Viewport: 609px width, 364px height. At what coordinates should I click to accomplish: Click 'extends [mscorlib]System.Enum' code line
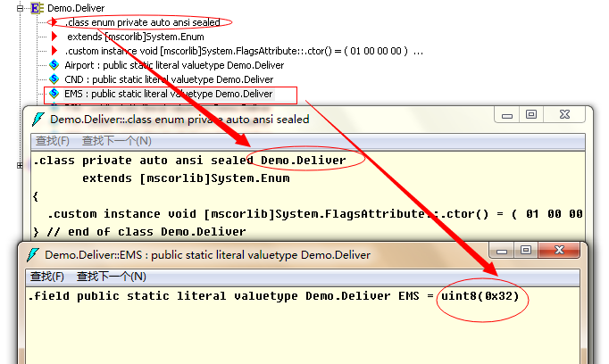(186, 178)
